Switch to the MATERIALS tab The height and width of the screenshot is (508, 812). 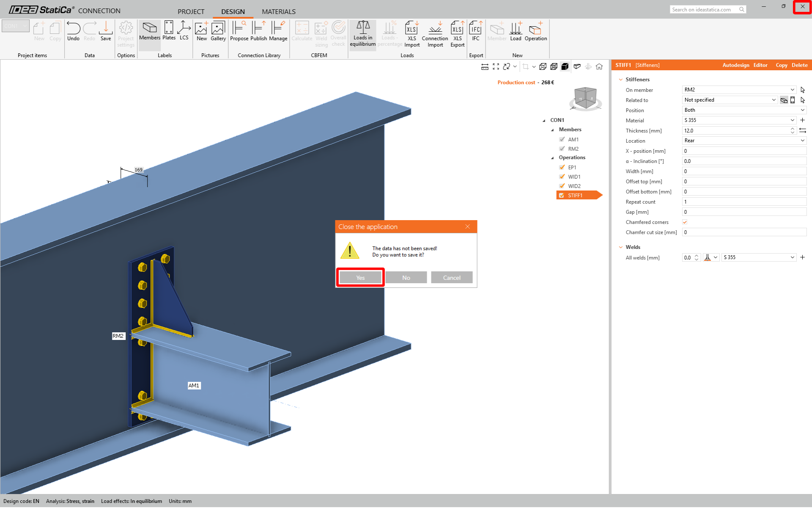[x=278, y=11]
